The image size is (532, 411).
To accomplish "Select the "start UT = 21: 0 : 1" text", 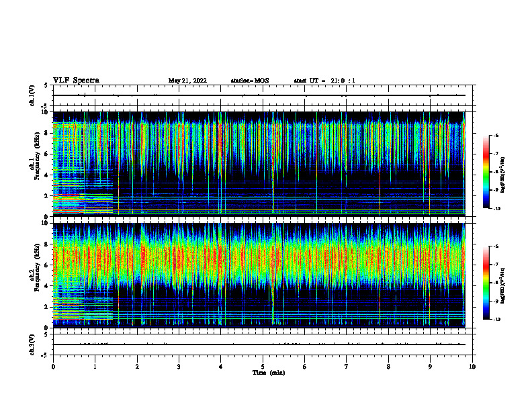I will (x=324, y=81).
